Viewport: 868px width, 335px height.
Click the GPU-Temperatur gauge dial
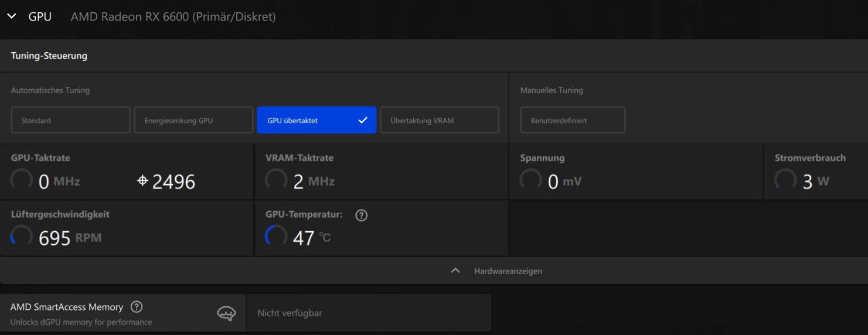click(x=276, y=236)
